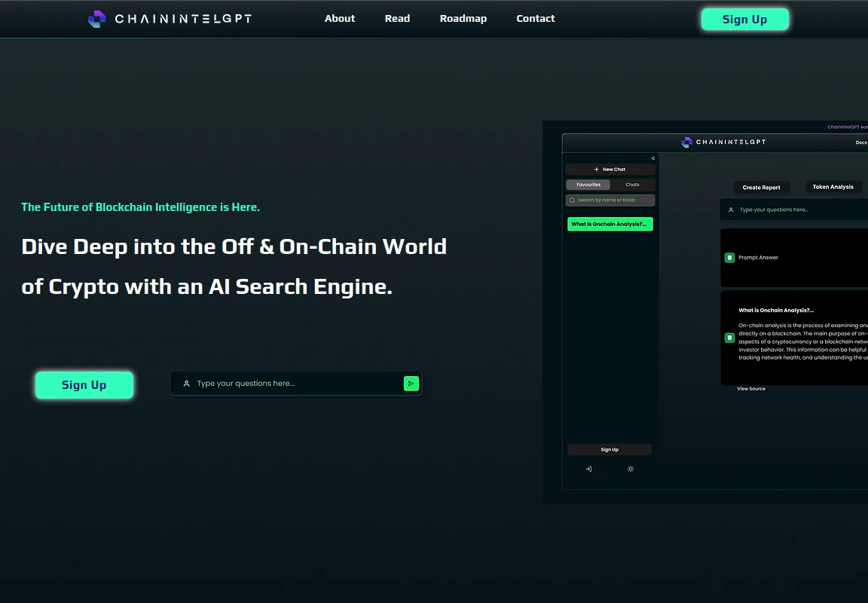Click the Sign Up button in the header
Viewport: 868px width, 603px height.
pyautogui.click(x=744, y=20)
